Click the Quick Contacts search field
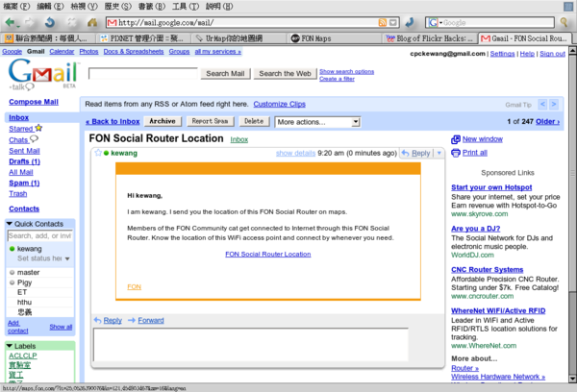577x392 pixels. 40,235
